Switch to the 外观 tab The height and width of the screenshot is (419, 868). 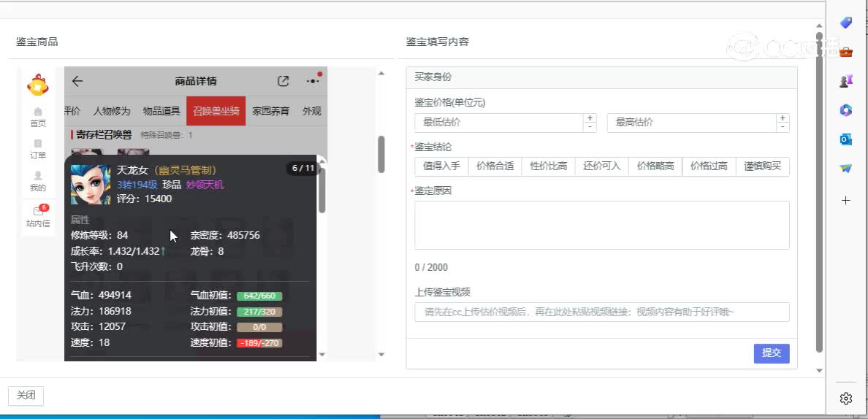(312, 111)
